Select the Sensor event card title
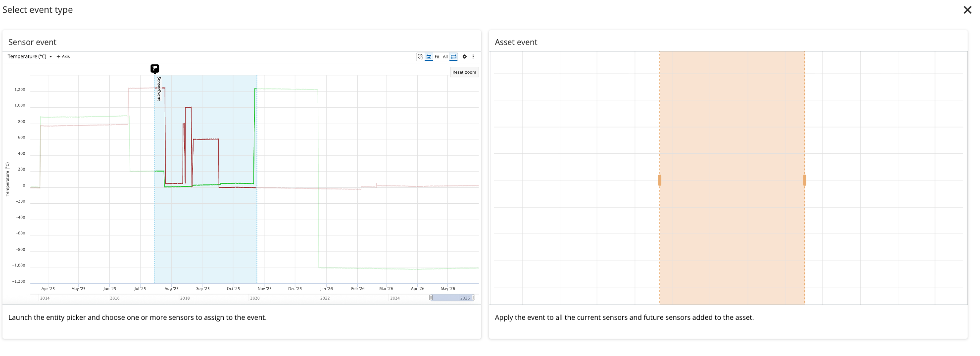Screen dimensions: 980x356 tap(32, 43)
